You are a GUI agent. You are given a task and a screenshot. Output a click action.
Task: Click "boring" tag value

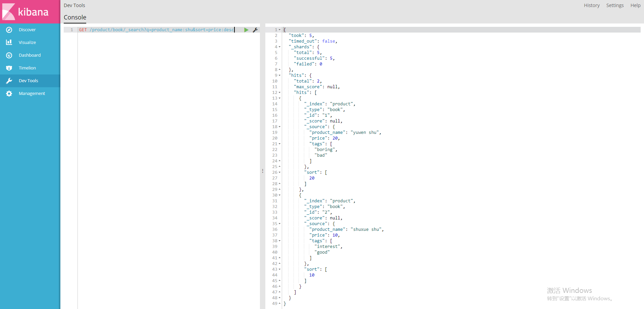click(x=325, y=150)
